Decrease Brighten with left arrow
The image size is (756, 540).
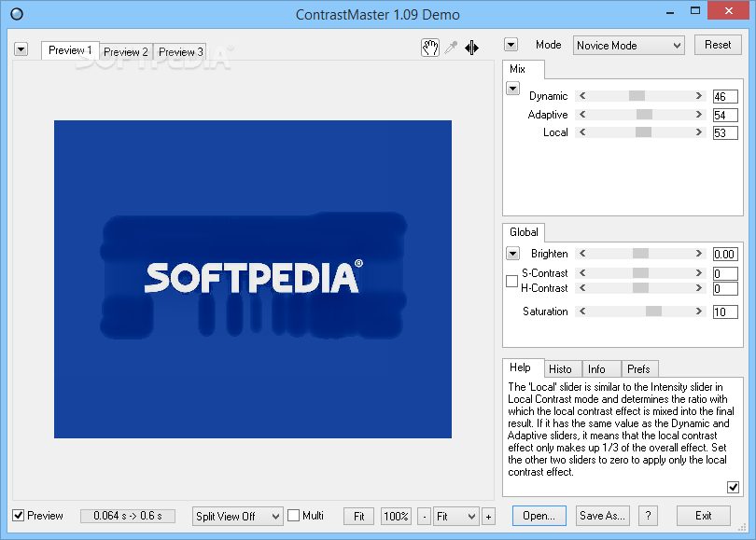point(582,254)
